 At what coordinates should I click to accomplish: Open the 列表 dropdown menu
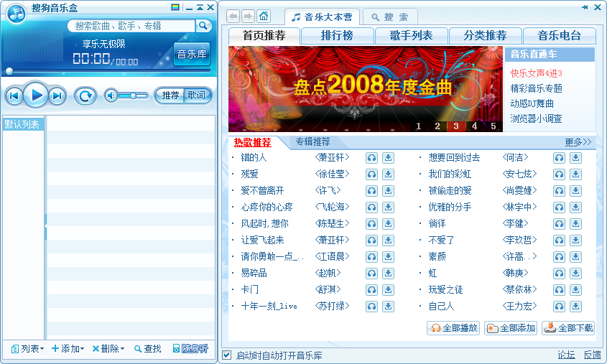click(27, 349)
